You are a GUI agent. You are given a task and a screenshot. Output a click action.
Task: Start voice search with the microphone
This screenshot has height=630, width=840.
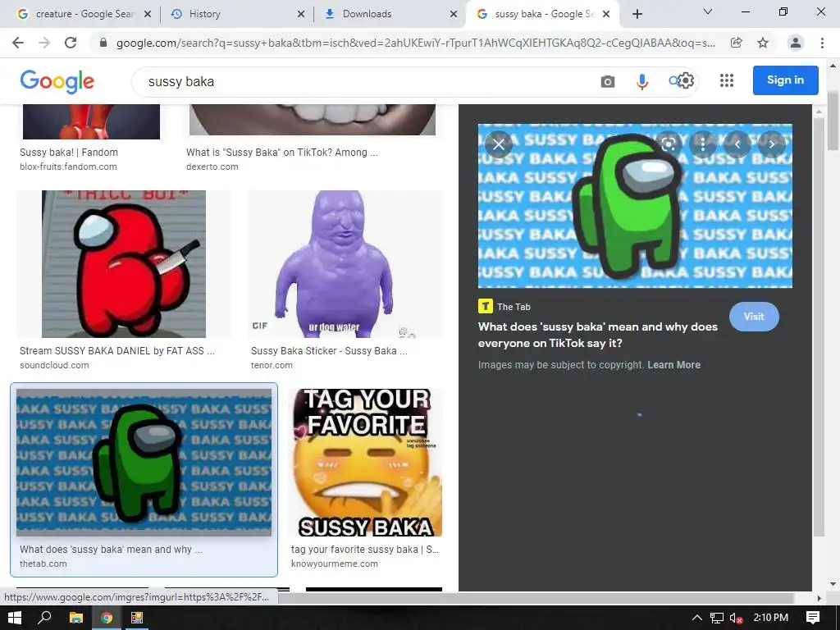641,81
